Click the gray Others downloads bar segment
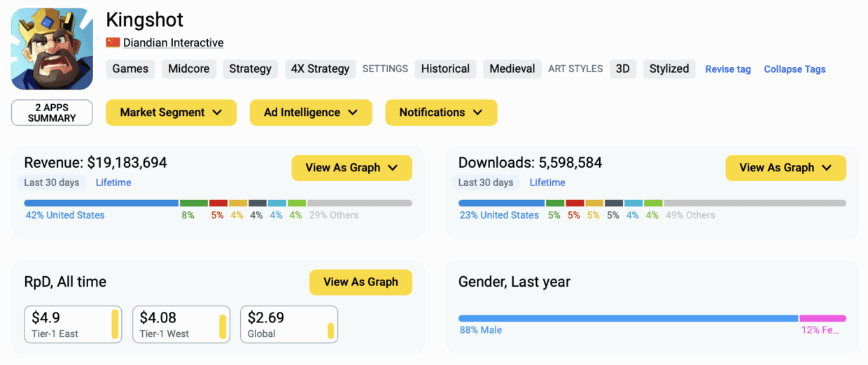This screenshot has width=868, height=365. (755, 203)
